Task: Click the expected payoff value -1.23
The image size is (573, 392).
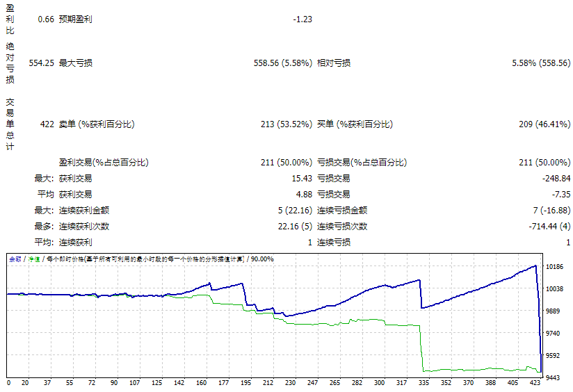Action: [302, 19]
